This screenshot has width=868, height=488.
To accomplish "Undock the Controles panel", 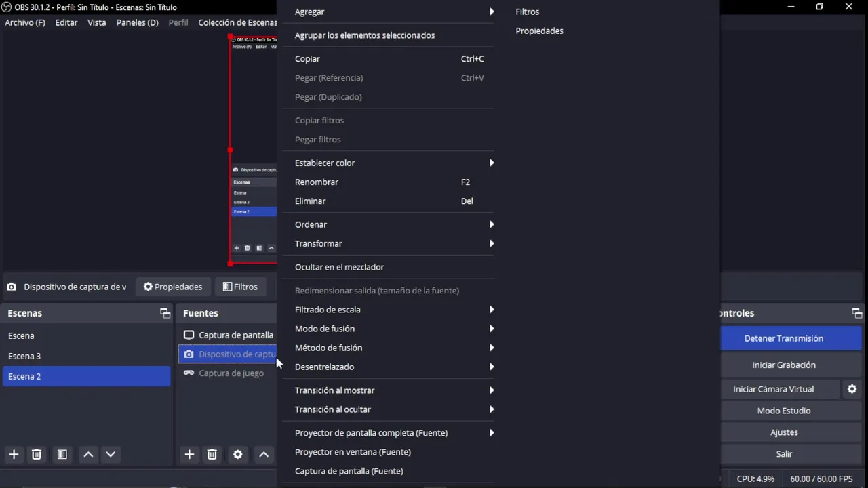I will click(856, 313).
